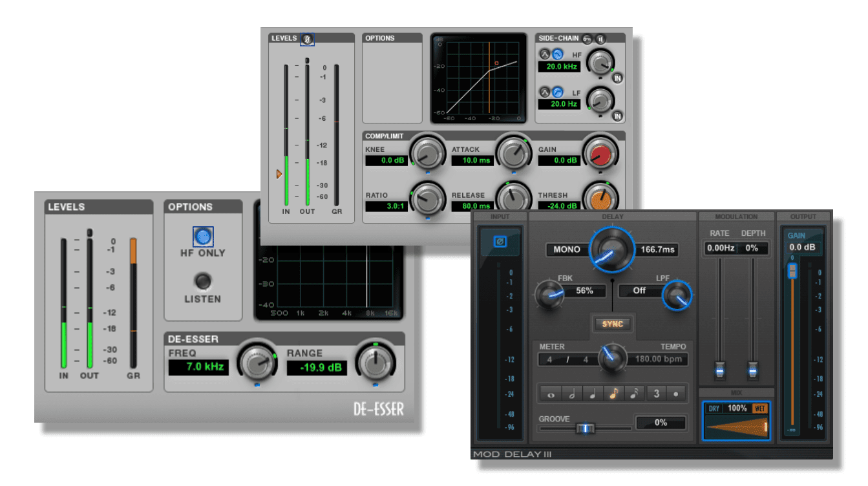Click the output GAIN fader handle
This screenshot has width=868, height=486.
[x=793, y=271]
